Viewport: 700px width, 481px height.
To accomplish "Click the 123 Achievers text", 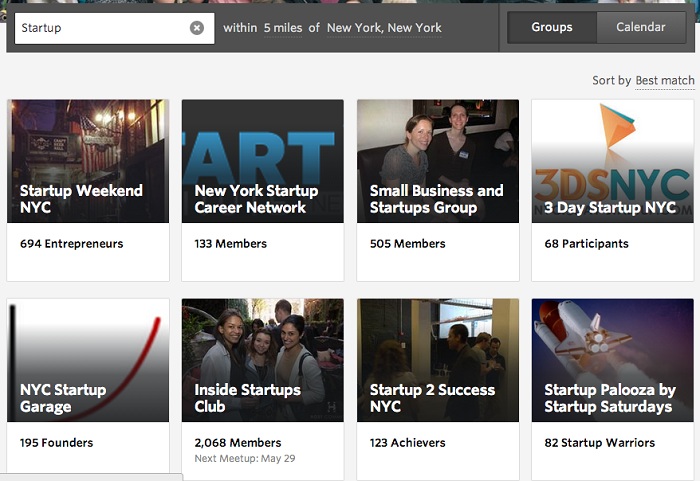I will tap(408, 443).
